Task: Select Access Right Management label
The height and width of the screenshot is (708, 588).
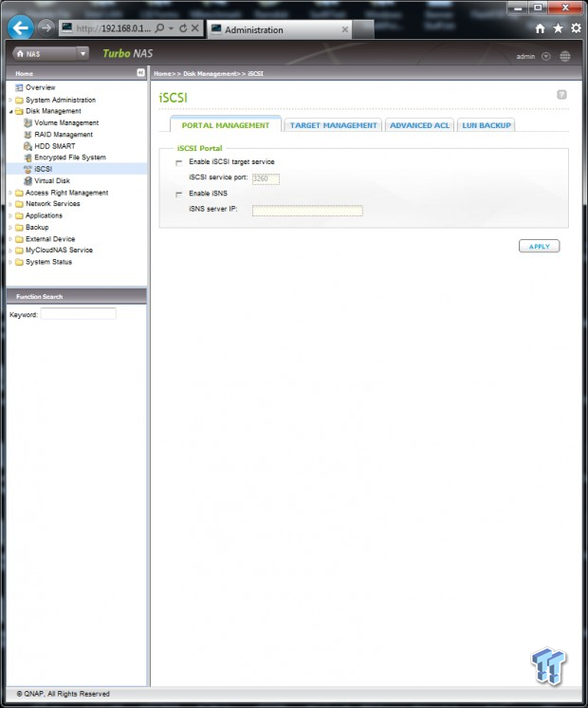Action: coord(66,193)
